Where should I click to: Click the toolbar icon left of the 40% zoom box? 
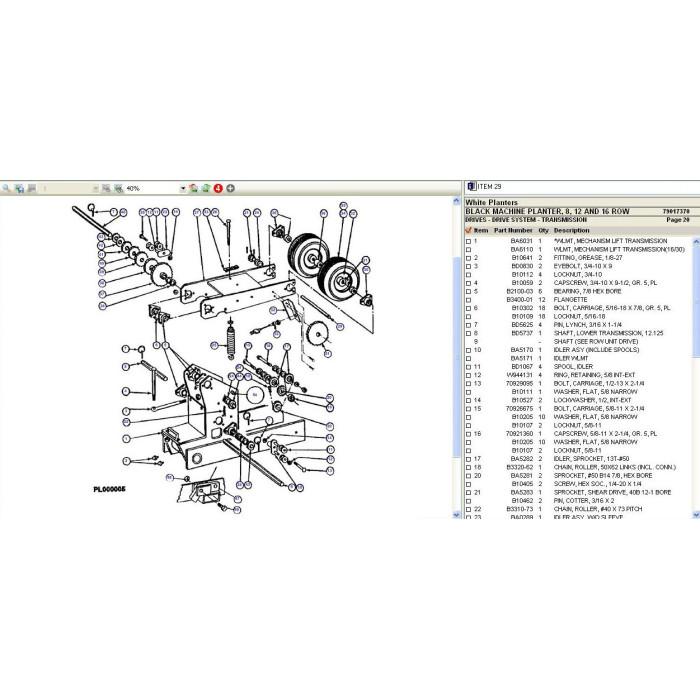pos(106,188)
